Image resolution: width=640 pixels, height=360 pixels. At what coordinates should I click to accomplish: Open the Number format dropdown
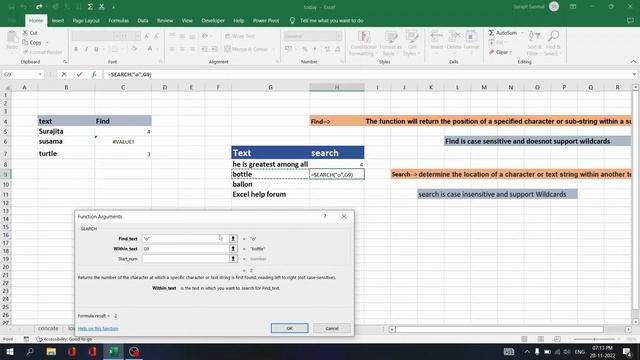coord(339,36)
